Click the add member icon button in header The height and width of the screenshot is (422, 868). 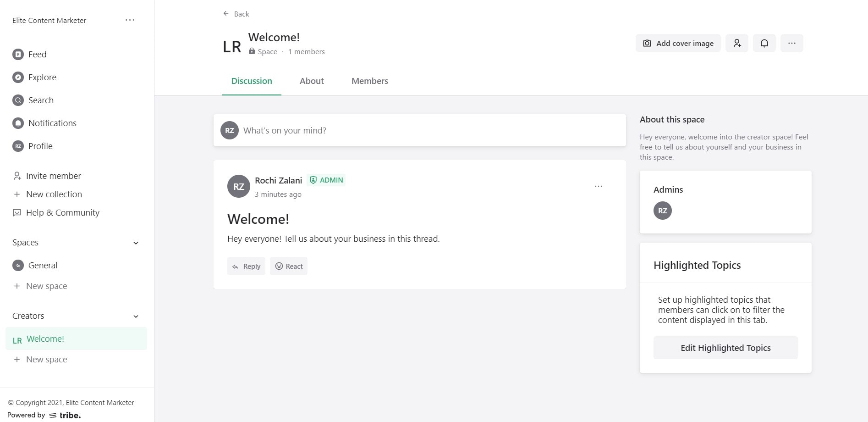(737, 43)
